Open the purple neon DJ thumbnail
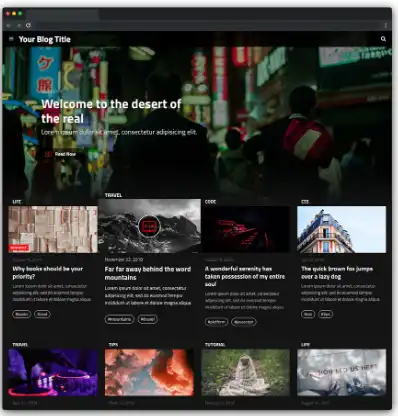Screen dimensions: 398x416 [53, 372]
